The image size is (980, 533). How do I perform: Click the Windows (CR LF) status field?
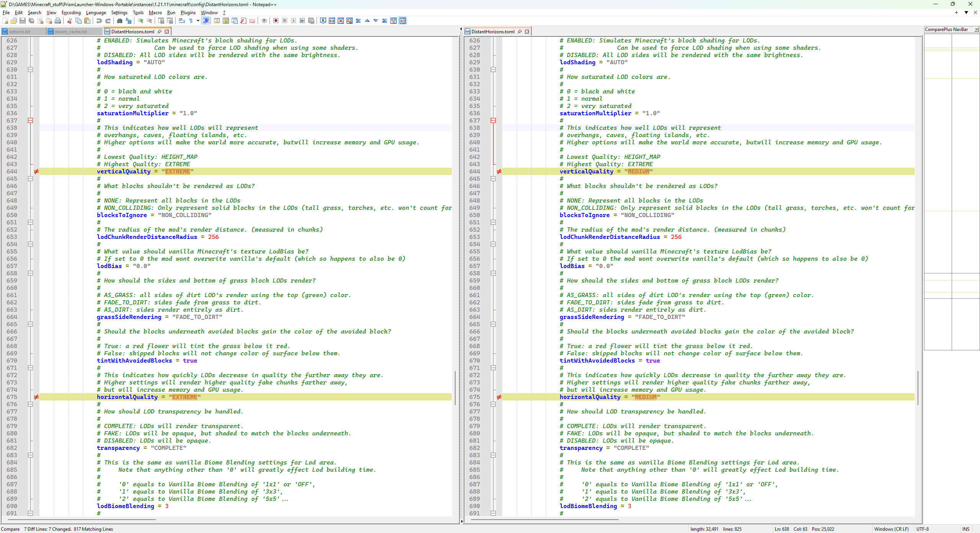[x=891, y=529]
